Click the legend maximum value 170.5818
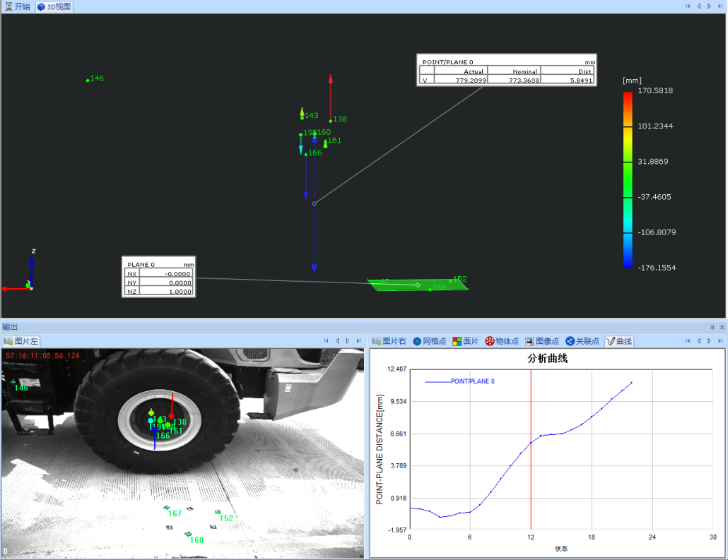 (x=655, y=90)
